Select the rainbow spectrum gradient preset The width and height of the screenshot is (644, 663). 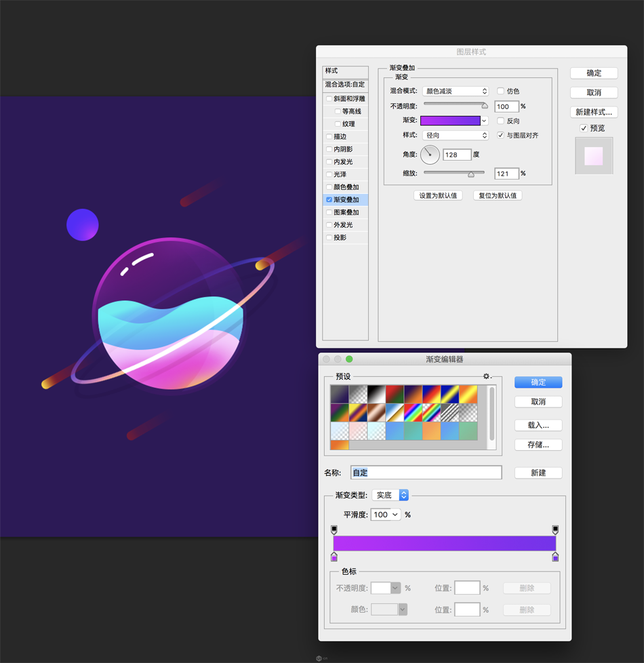(413, 413)
